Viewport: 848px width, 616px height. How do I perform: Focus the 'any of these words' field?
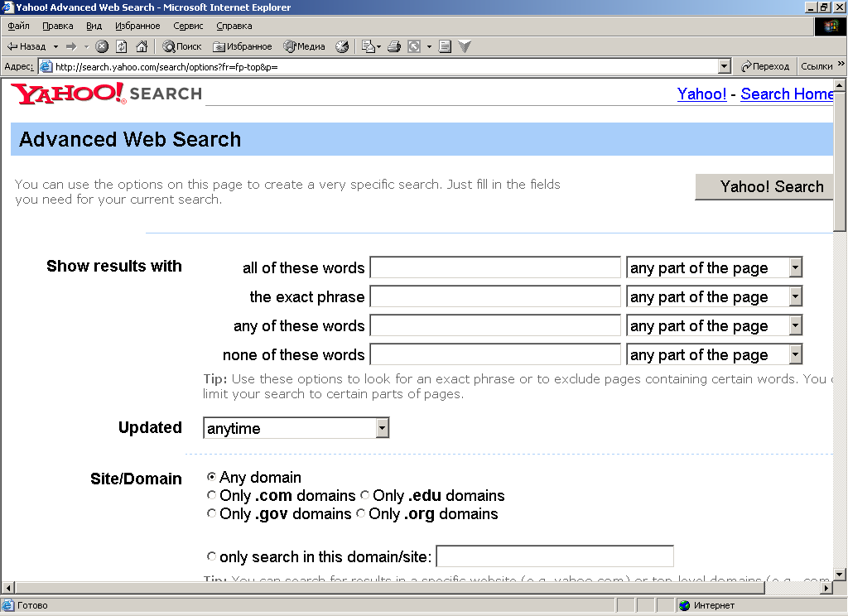tap(495, 325)
